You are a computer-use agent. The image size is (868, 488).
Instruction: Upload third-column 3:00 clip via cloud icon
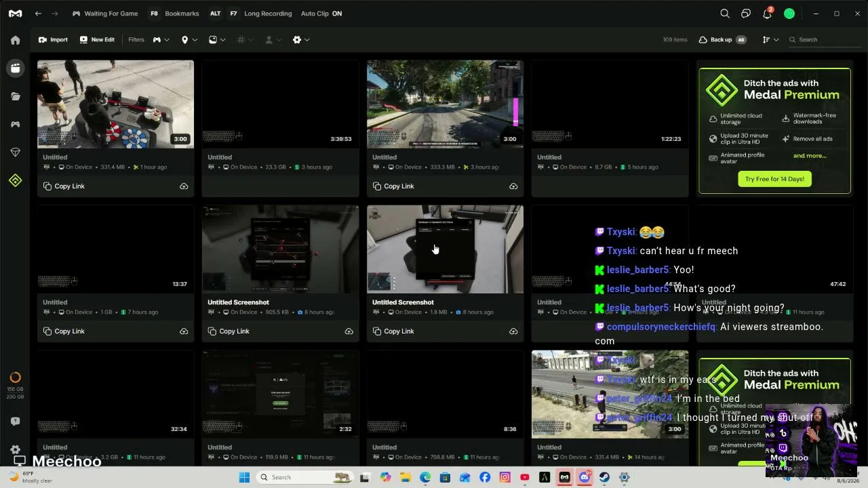pyautogui.click(x=513, y=186)
